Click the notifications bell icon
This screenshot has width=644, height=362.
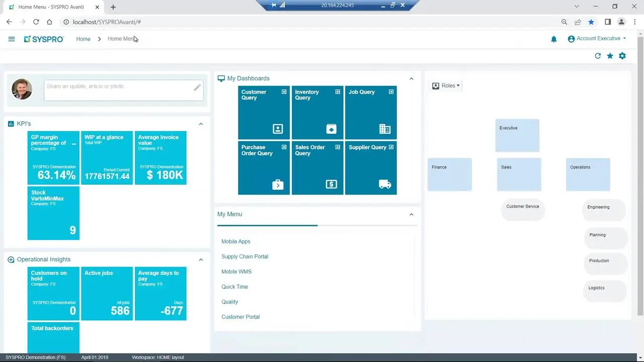(x=554, y=39)
